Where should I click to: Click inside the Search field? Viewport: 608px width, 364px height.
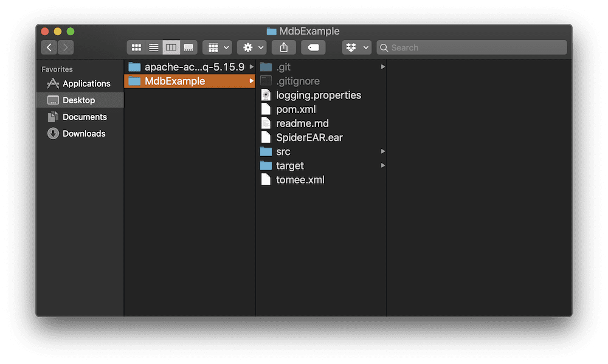click(x=472, y=47)
